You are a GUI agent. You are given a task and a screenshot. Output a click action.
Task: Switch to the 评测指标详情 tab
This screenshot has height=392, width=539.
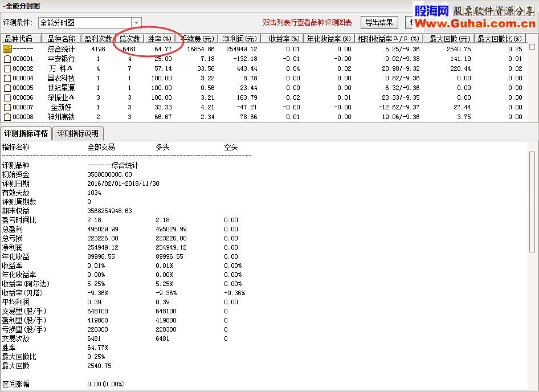point(26,133)
